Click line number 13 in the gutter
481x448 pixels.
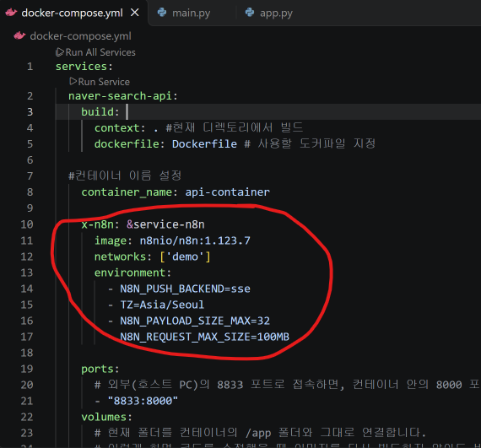pyautogui.click(x=27, y=273)
